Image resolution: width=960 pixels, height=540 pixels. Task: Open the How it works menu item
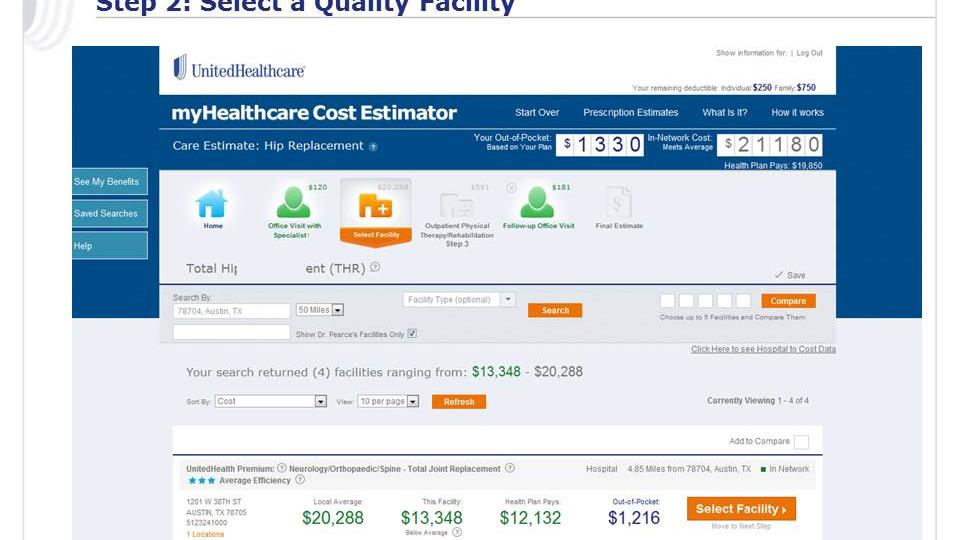797,113
